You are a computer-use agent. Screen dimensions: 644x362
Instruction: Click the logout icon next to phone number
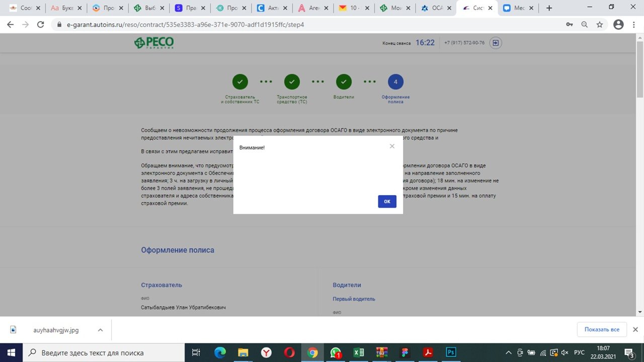pos(496,43)
